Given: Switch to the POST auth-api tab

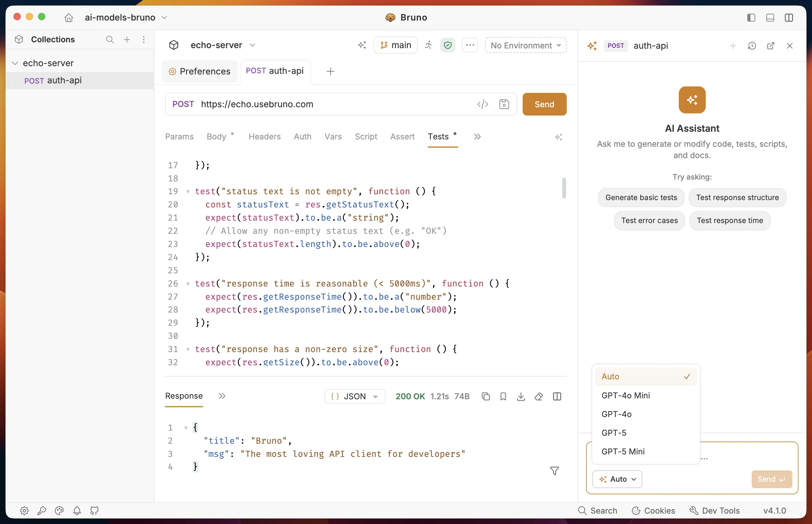Looking at the screenshot, I should point(275,71).
